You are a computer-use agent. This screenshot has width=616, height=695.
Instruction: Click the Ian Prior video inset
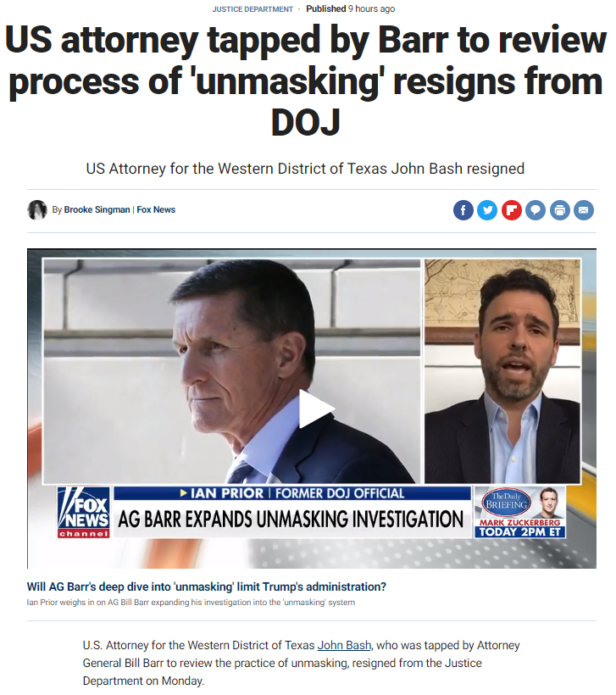point(502,371)
